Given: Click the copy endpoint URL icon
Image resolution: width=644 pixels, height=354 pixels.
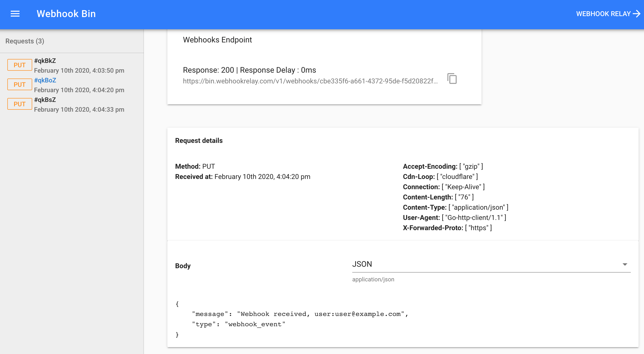Looking at the screenshot, I should point(452,79).
